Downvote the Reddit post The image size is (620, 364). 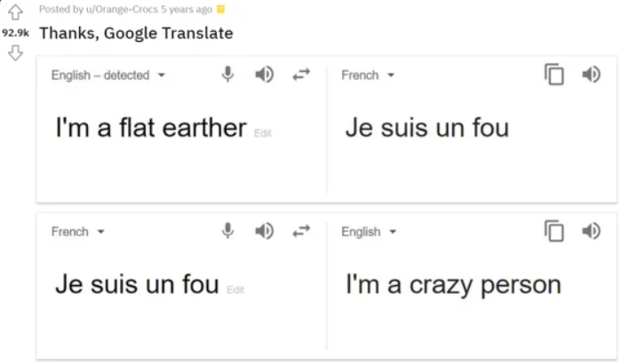(x=15, y=53)
